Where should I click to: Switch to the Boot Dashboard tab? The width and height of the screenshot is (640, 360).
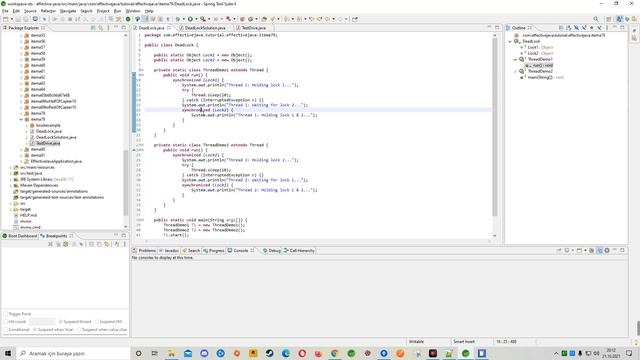pyautogui.click(x=20, y=236)
